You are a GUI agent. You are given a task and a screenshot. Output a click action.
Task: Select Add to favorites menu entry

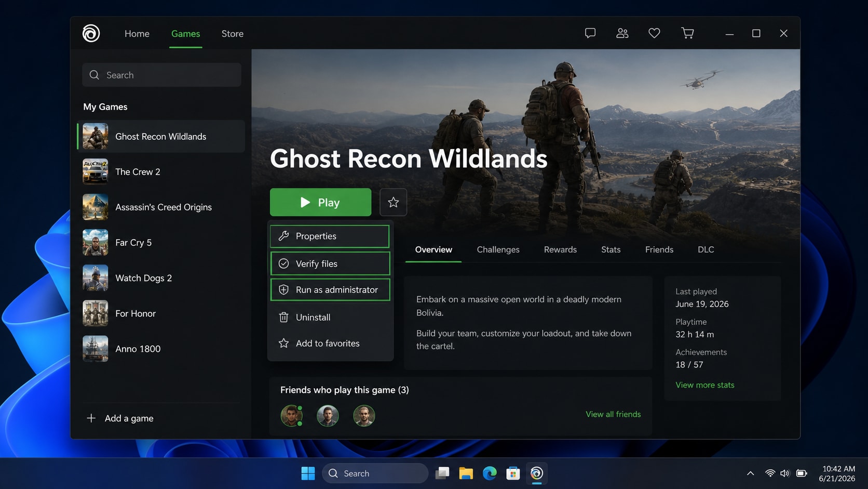330,343
